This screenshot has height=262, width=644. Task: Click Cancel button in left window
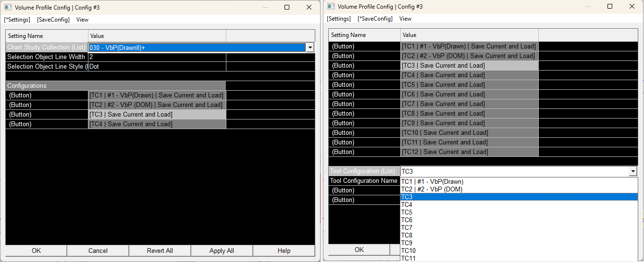tap(98, 250)
